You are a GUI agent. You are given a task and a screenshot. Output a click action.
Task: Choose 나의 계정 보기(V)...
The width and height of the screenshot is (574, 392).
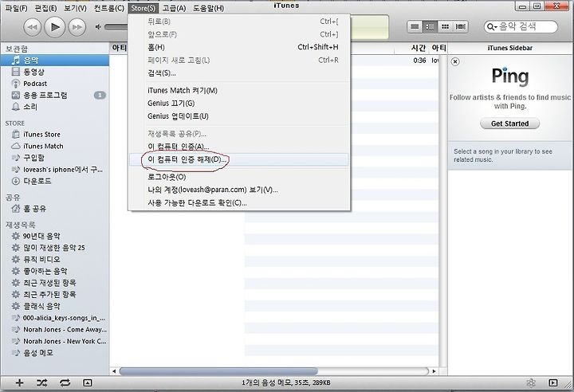[239, 190]
